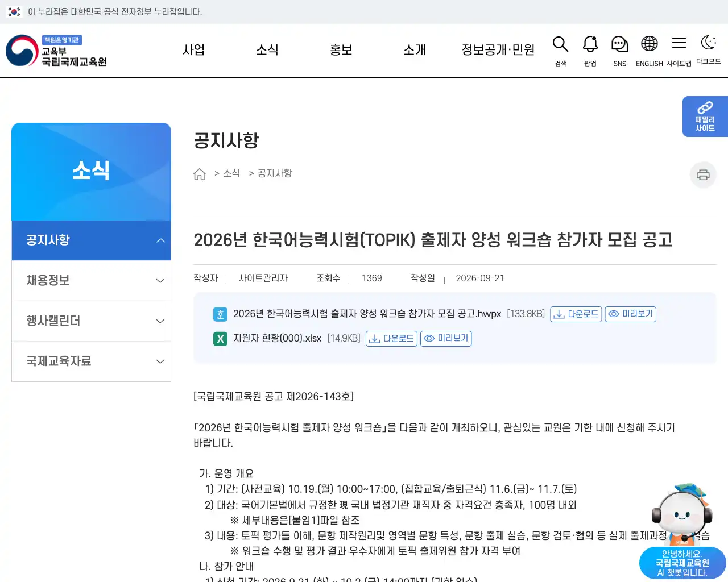Click the 지원자 현황(000).xlsx file name

tap(278, 339)
